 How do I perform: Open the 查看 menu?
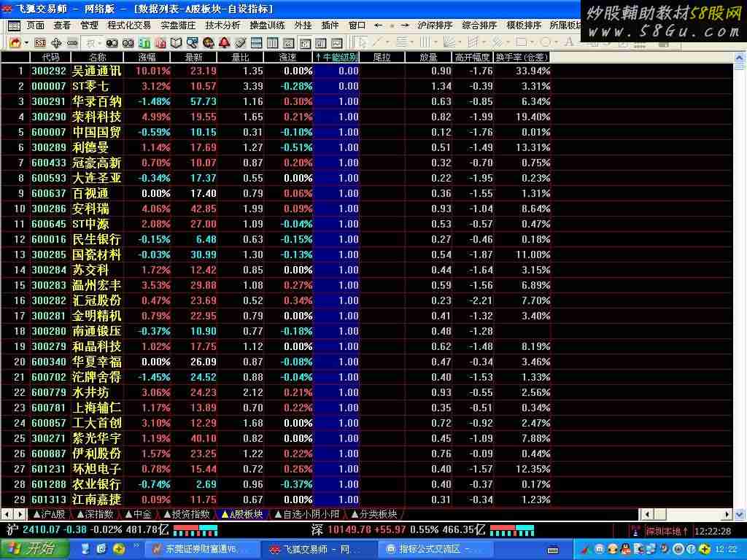tap(62, 26)
